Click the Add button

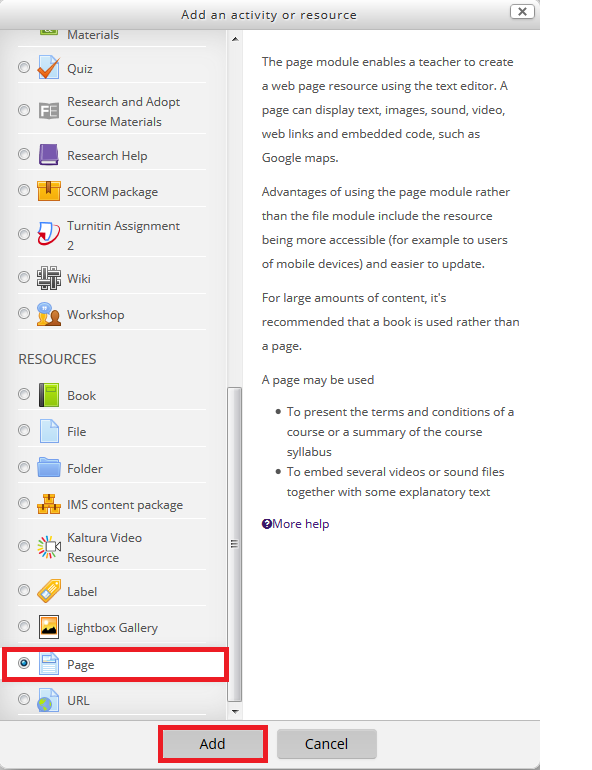tap(213, 744)
